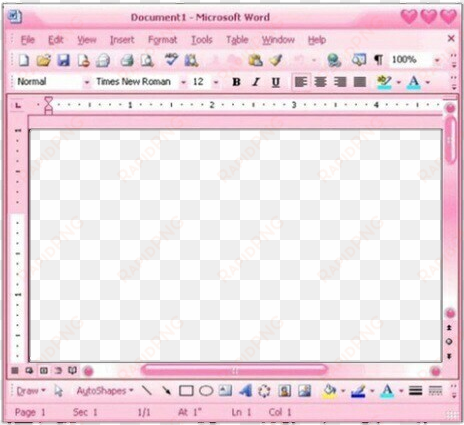
Task: Insert a picture from file
Action: point(304,391)
